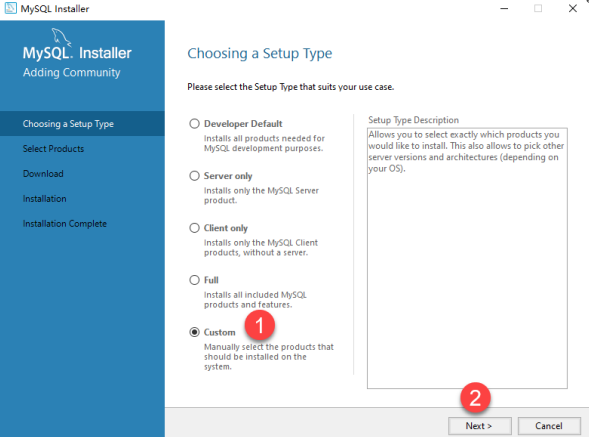Open the Download step in sidebar
589x437 pixels.
coord(43,174)
